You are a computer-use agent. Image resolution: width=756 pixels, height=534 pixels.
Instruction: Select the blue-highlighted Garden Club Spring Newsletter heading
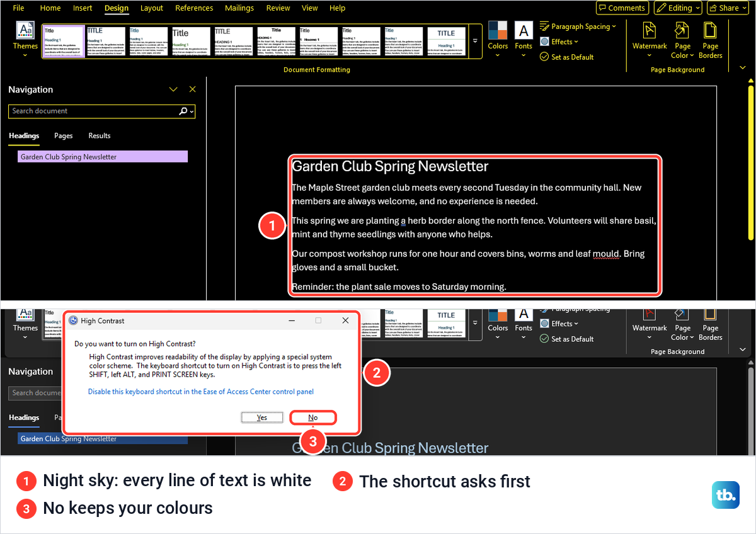tap(103, 439)
